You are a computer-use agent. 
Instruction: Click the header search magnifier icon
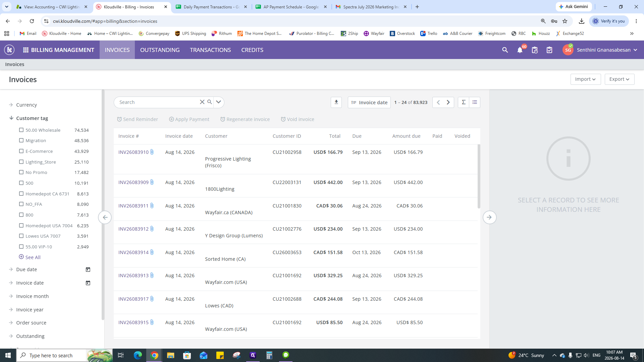[505, 50]
